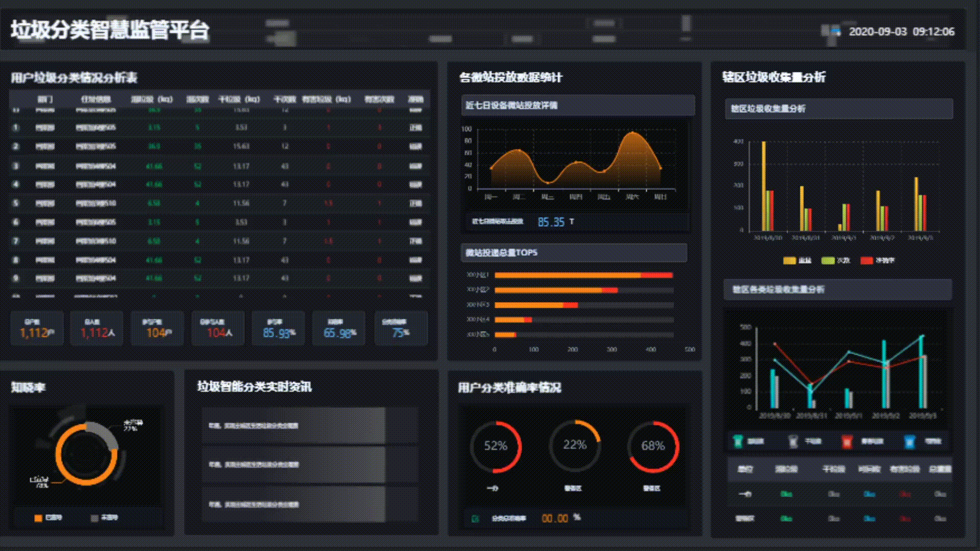The height and width of the screenshot is (551, 980).
Task: Click the second bar in the TOP5 chart
Action: (x=556, y=290)
